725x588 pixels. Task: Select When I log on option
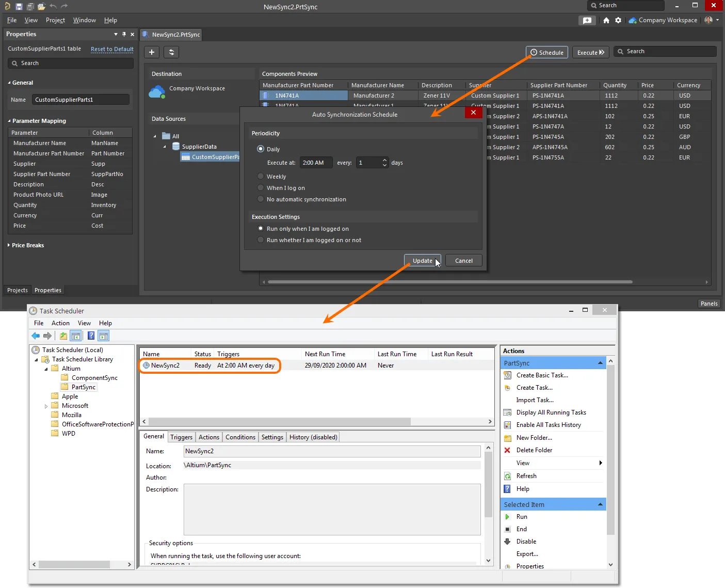pos(261,188)
